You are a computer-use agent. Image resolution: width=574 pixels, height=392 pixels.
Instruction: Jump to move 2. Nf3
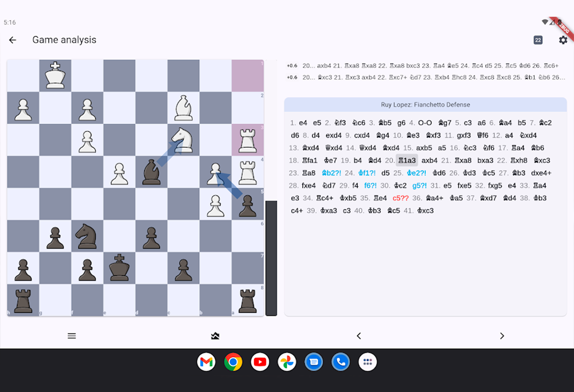[x=339, y=123]
